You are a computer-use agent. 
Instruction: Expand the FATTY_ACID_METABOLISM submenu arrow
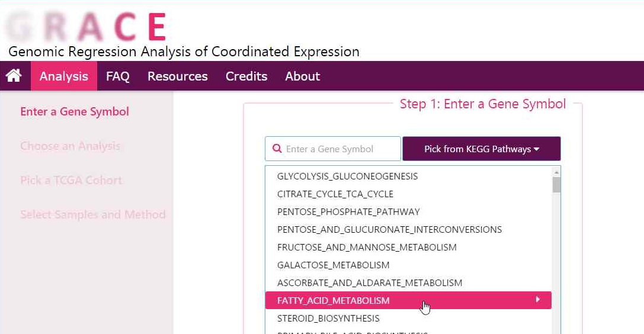(x=537, y=300)
